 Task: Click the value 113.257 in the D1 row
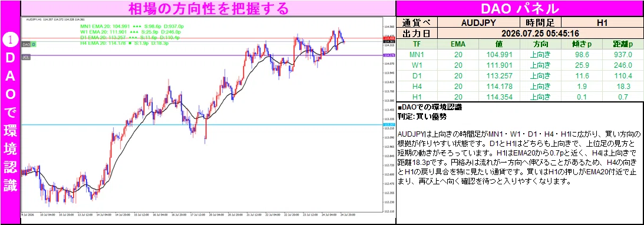tap(500, 76)
